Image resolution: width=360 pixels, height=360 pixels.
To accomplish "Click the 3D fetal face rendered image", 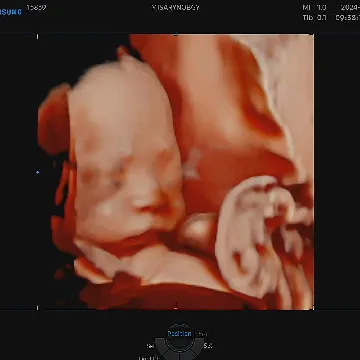I will click(x=175, y=172).
